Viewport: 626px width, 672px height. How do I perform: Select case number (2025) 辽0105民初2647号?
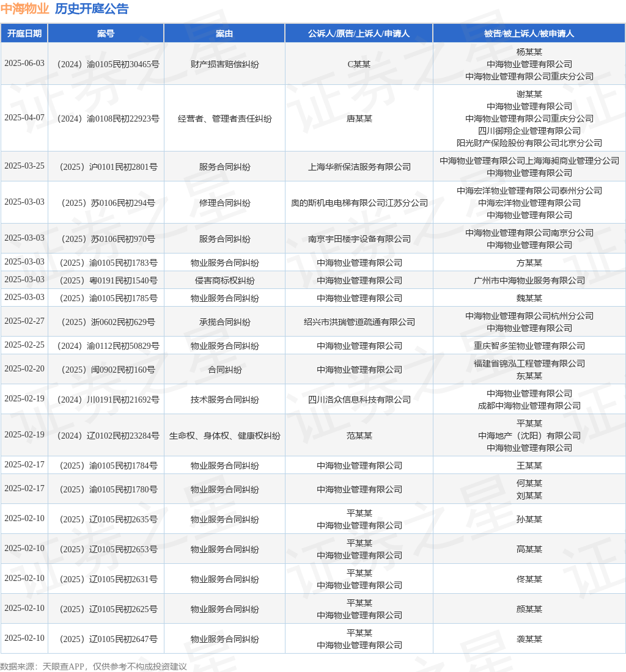(x=108, y=639)
